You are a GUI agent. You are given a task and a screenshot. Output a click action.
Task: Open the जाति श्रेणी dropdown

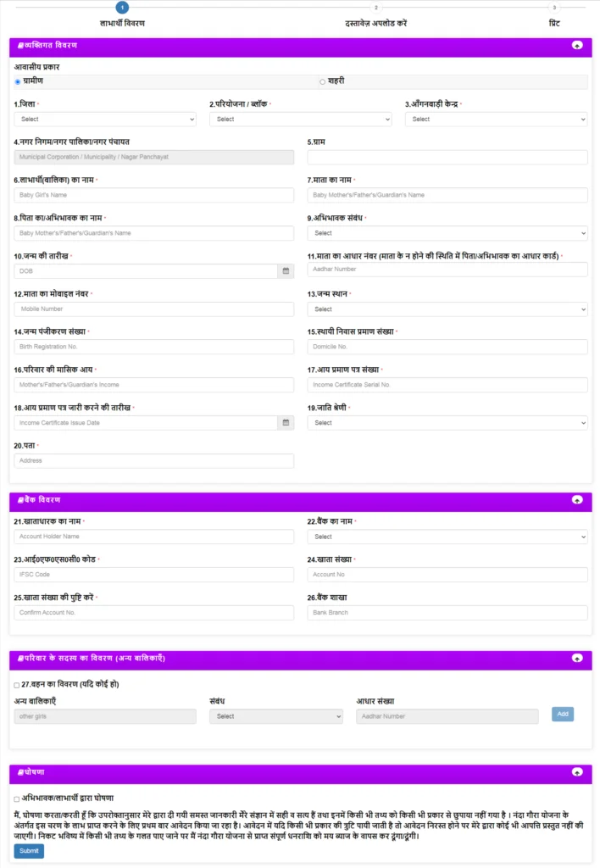click(447, 423)
